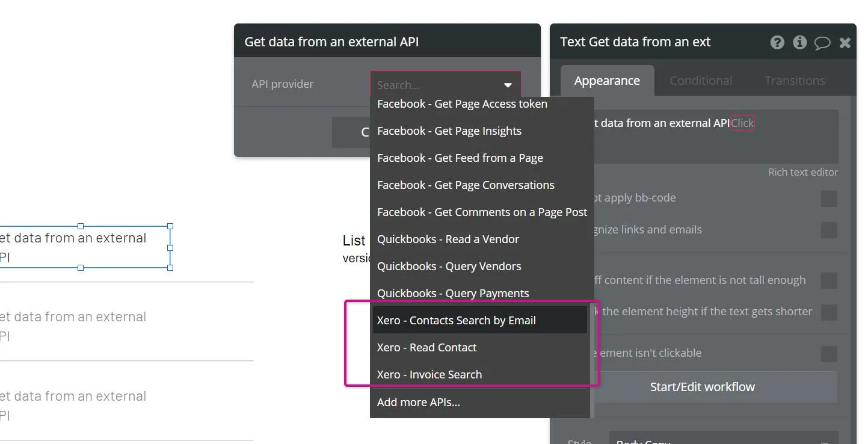Click 'Add more APIs...' option
The height and width of the screenshot is (444, 868).
[479, 402]
